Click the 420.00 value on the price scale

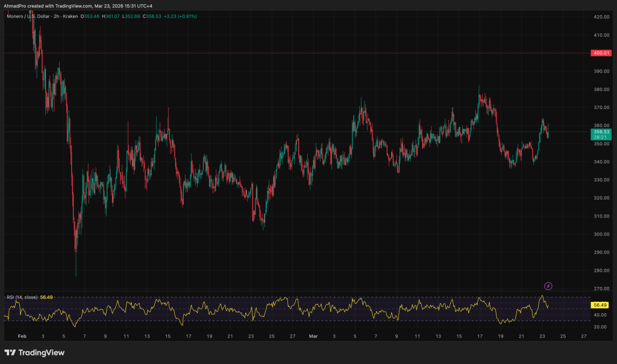click(603, 18)
